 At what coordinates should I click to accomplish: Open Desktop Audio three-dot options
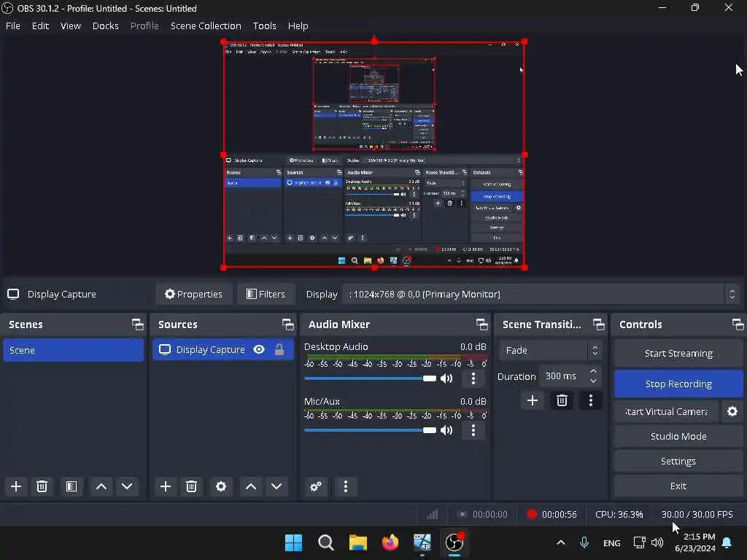tap(473, 378)
